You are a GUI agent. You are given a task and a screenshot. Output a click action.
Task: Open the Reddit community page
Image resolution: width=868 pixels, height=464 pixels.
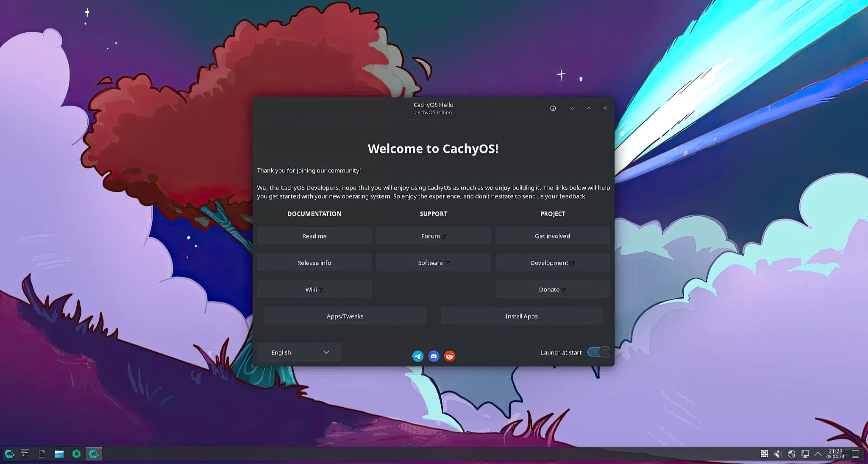click(x=449, y=356)
